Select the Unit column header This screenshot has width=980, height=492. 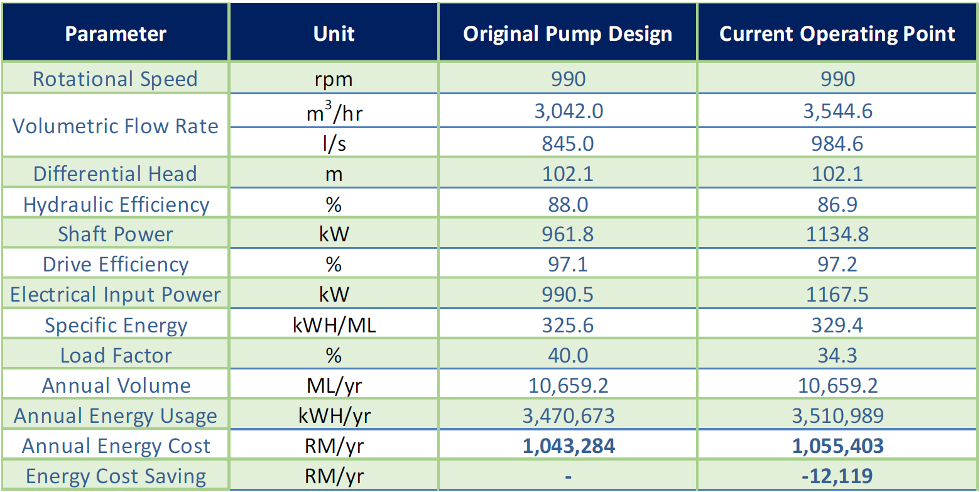click(334, 33)
